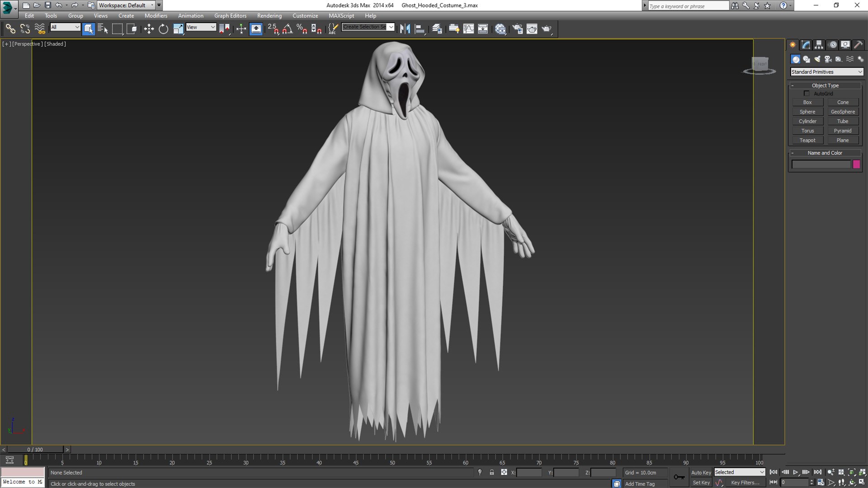Click the Pyramid primitive button
868x488 pixels.
pyautogui.click(x=843, y=131)
